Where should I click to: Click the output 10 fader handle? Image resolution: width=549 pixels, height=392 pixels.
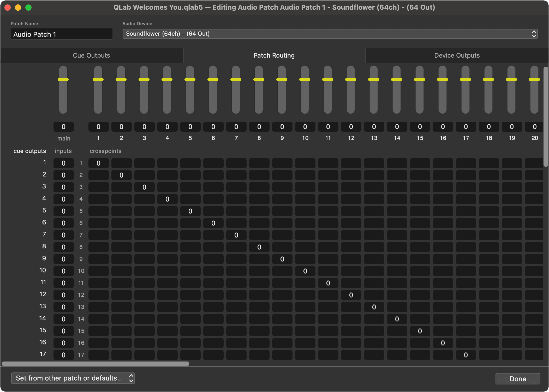pos(305,79)
